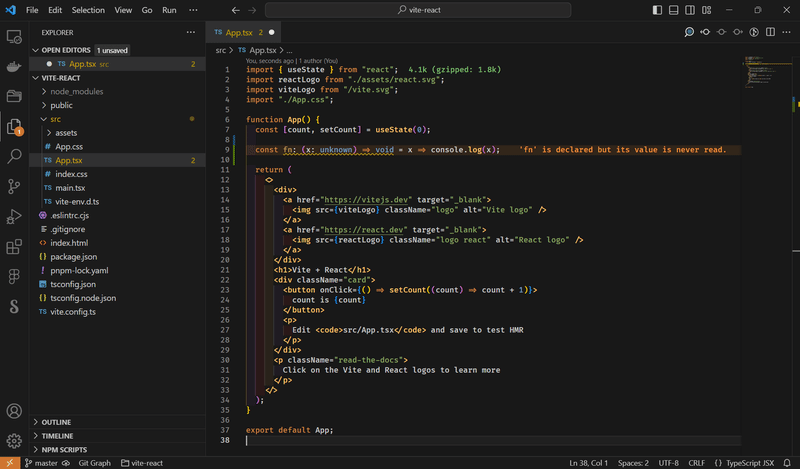Image resolution: width=800 pixels, height=469 pixels.
Task: Open the Search view icon
Action: point(14,156)
